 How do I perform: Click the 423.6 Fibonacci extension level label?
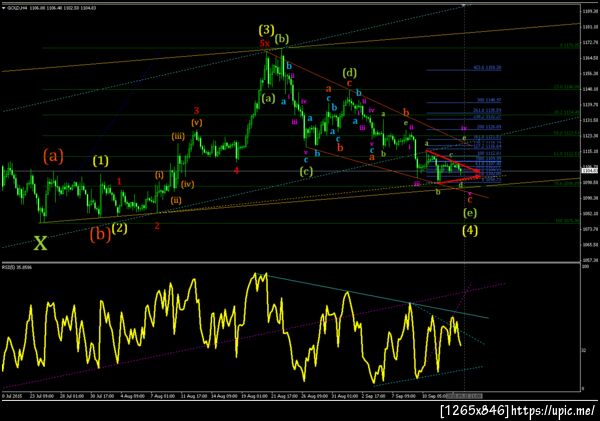(x=487, y=68)
